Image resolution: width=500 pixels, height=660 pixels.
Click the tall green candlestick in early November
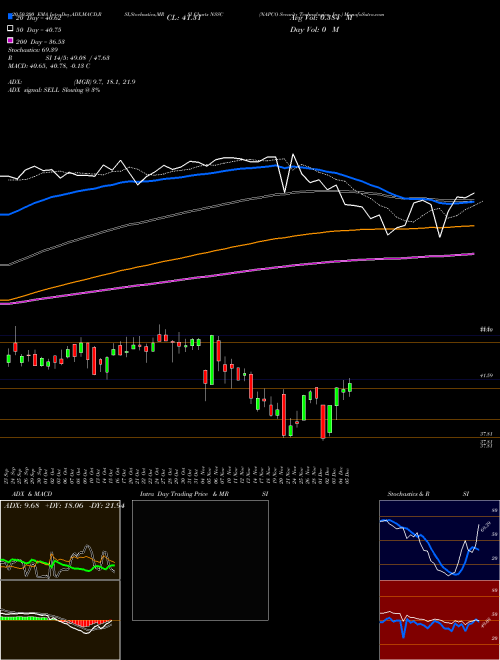pos(212,360)
